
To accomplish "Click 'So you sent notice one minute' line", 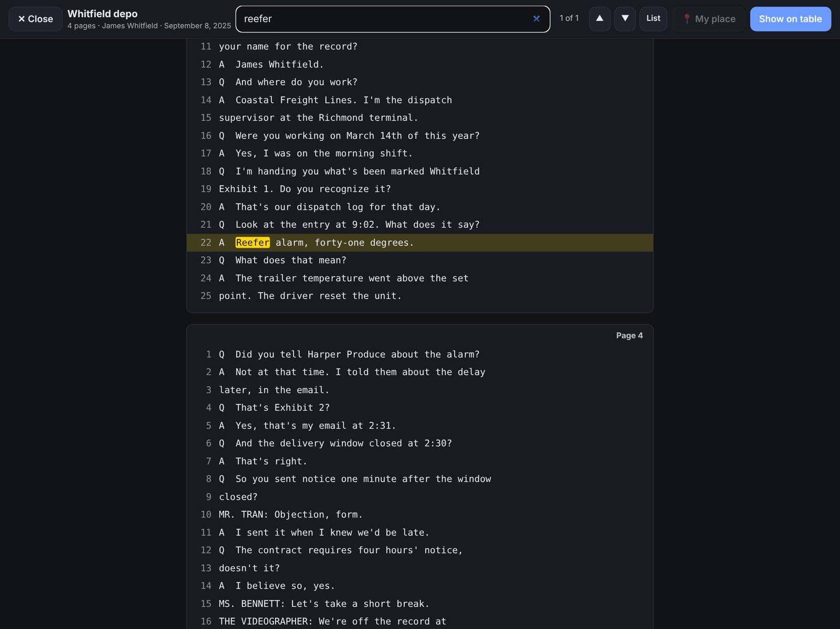I will [x=420, y=479].
